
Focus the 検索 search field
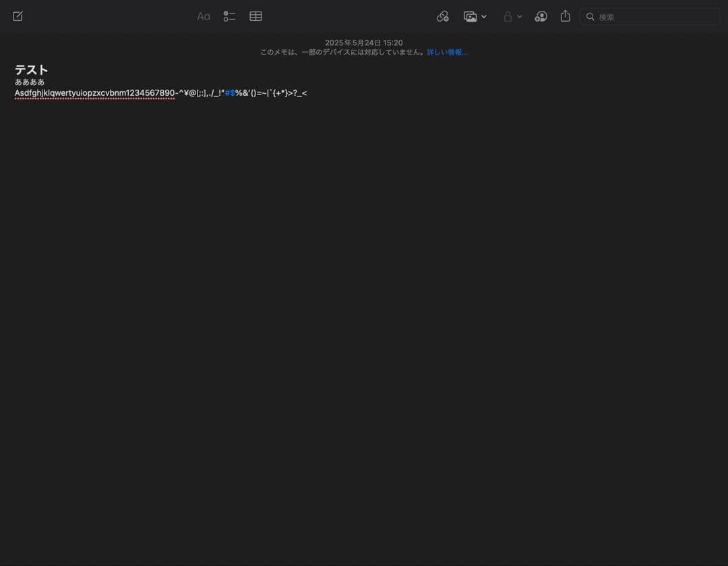click(x=654, y=17)
